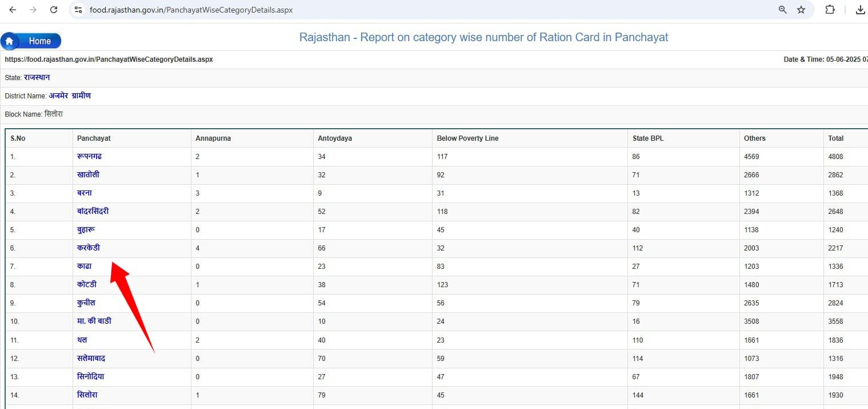Open the करकेडी panchayat link
This screenshot has width=868, height=409.
click(89, 248)
